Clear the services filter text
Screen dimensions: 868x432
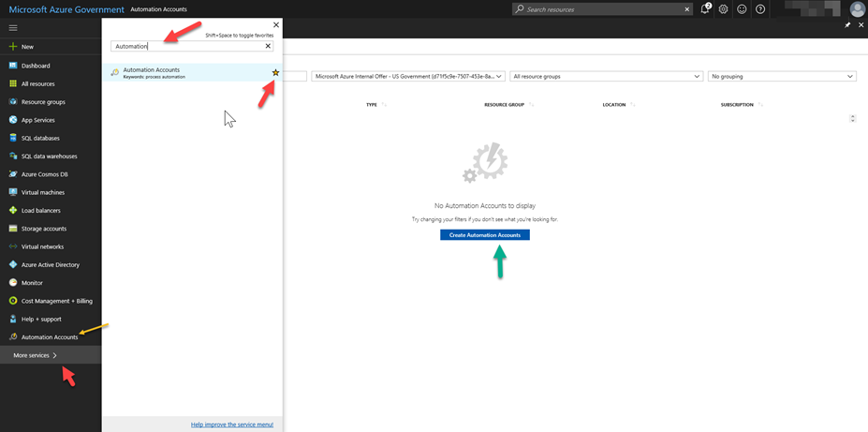pos(268,47)
